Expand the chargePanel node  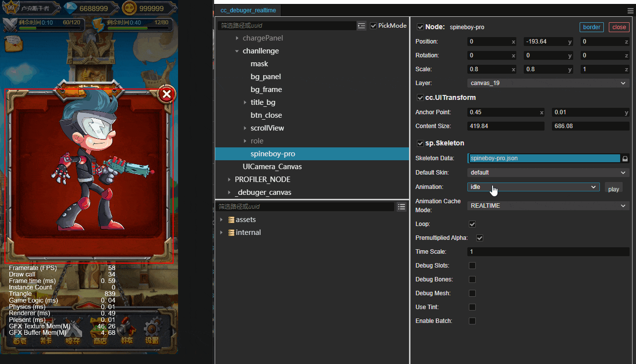237,38
